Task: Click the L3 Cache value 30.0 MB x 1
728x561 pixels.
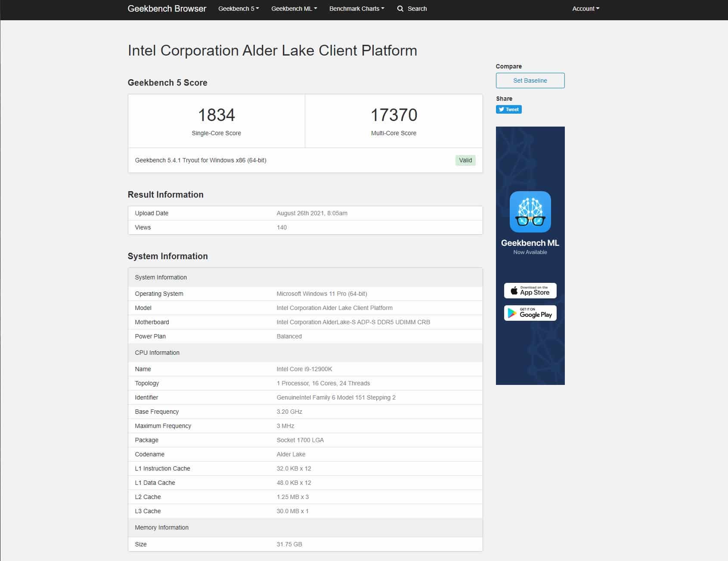Action: coord(293,511)
